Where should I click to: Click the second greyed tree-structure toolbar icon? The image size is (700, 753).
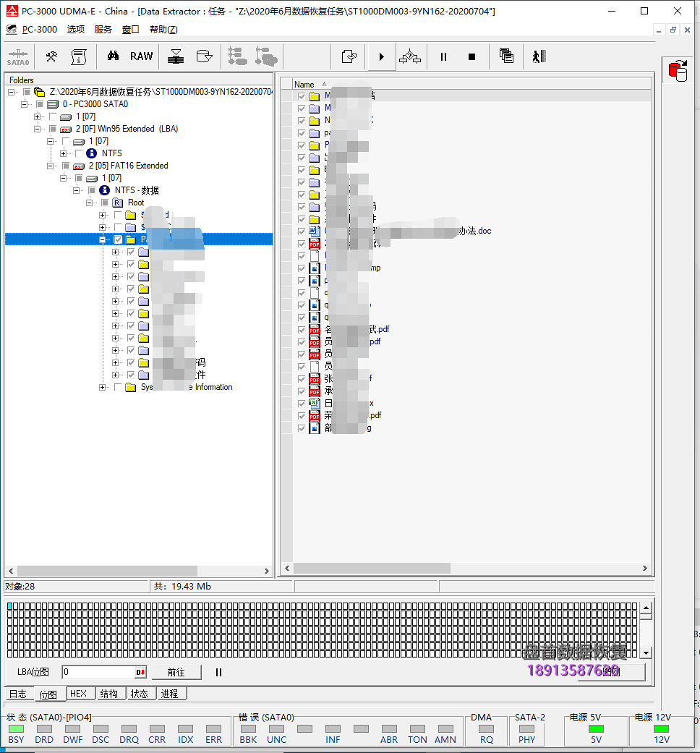point(266,56)
